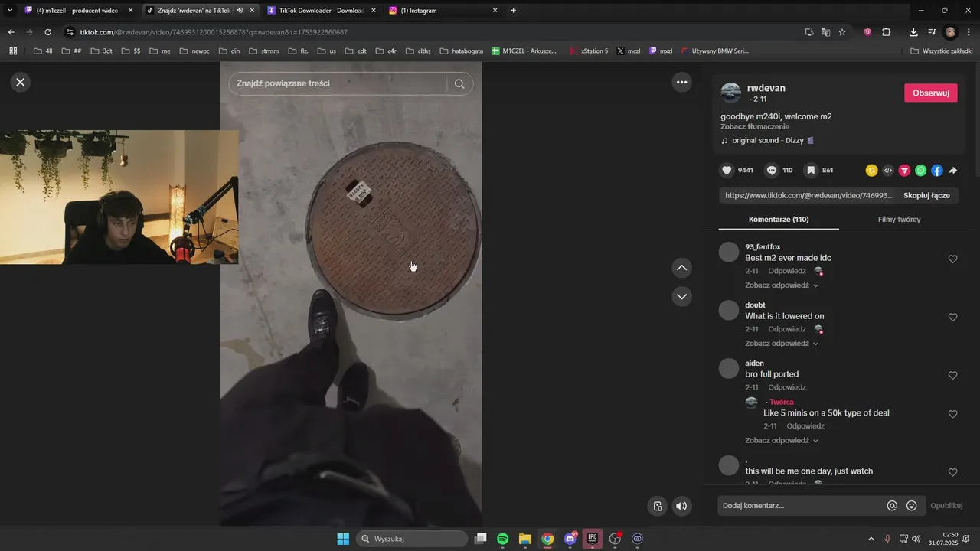Focus the Znajdź powiązane treści search field
The image size is (980, 551).
[x=338, y=83]
